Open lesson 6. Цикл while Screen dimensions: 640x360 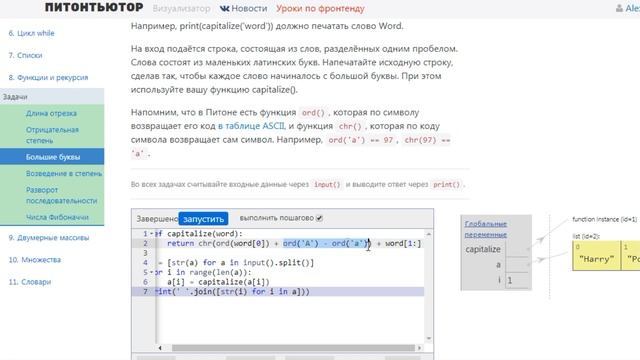coord(31,33)
